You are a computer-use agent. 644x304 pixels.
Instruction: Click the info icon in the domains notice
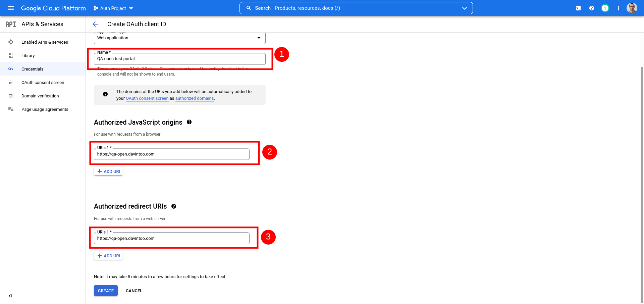(x=105, y=94)
